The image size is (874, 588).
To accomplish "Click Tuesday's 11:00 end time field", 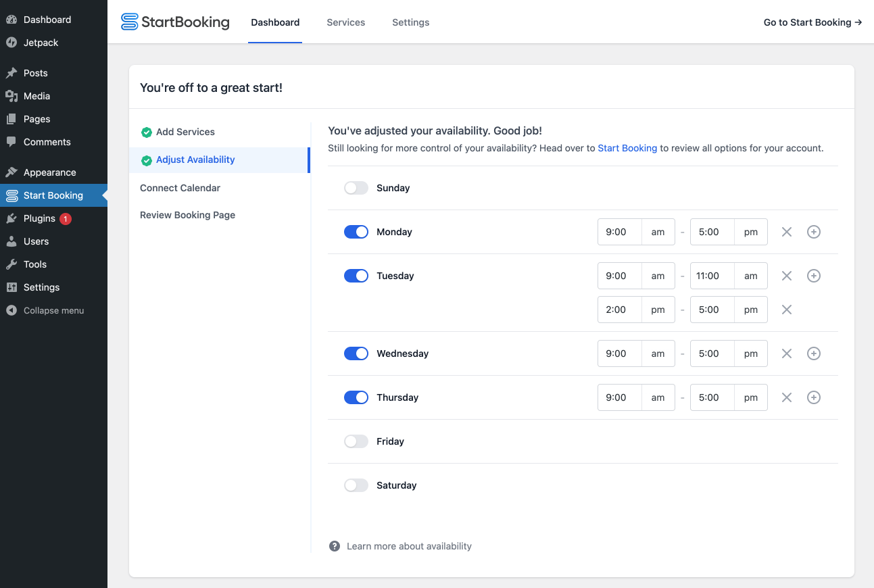I will point(712,276).
